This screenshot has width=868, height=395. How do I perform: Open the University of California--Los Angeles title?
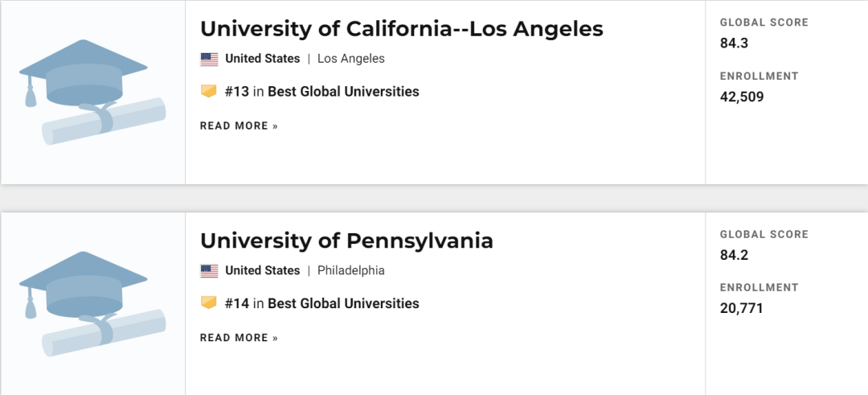[401, 29]
